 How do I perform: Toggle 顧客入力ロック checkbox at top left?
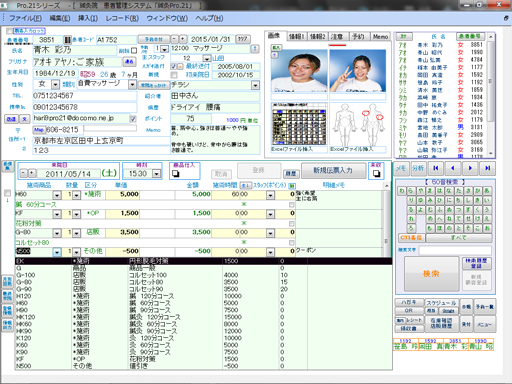(x=9, y=31)
